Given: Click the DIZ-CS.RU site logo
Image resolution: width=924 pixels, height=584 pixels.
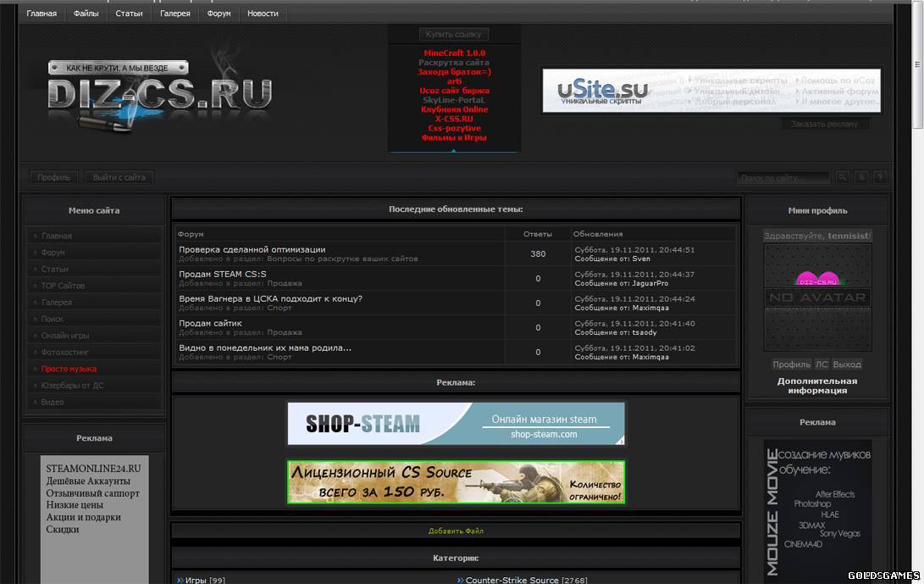Looking at the screenshot, I should click(x=159, y=92).
